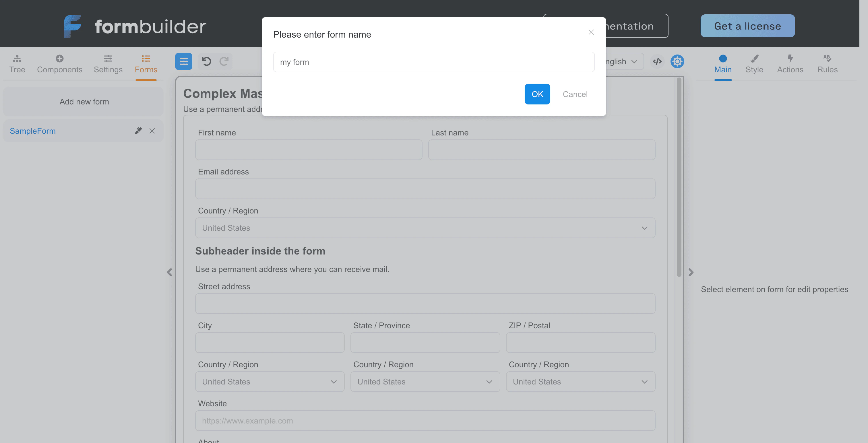Image resolution: width=868 pixels, height=443 pixels.
Task: Confirm form name with OK
Action: 537,94
